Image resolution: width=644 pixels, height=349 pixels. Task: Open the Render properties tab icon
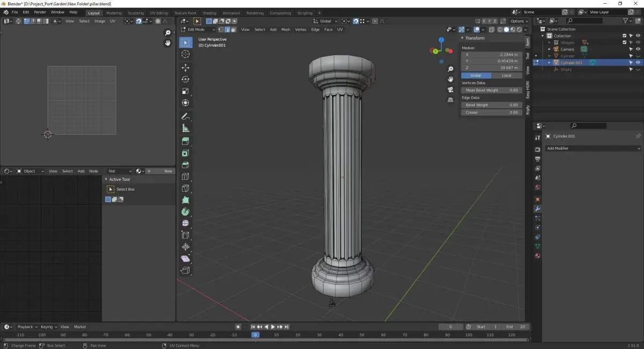pos(537,149)
